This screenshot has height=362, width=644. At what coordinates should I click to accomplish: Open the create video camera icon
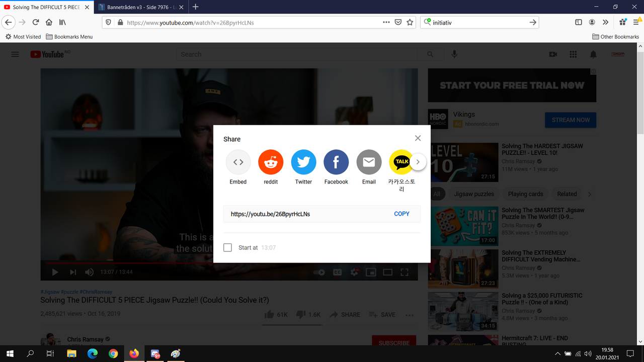[553, 54]
